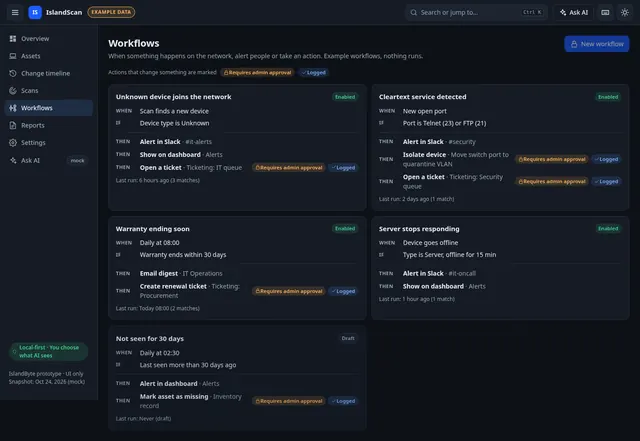
Task: Click Requires admin approval on Mark asset as missing
Action: pos(289,401)
